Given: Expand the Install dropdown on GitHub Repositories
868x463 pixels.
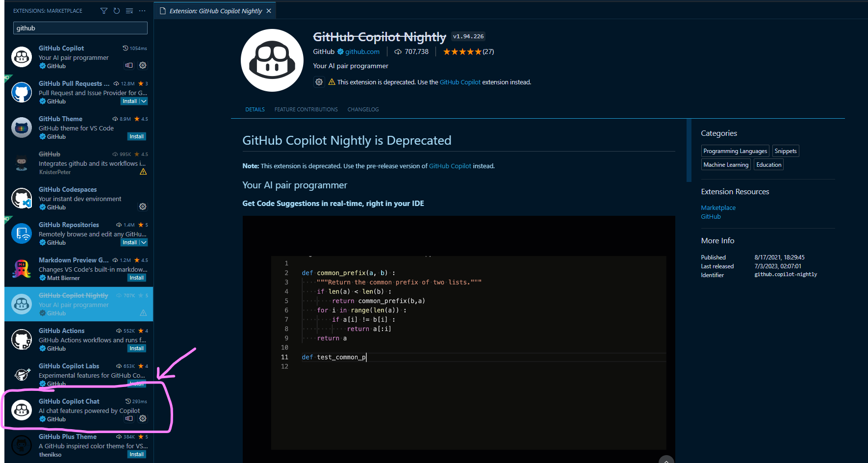Looking at the screenshot, I should 144,242.
